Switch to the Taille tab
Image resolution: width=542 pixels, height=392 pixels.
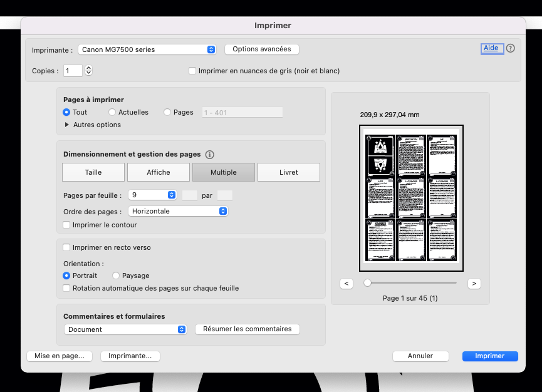(x=93, y=172)
